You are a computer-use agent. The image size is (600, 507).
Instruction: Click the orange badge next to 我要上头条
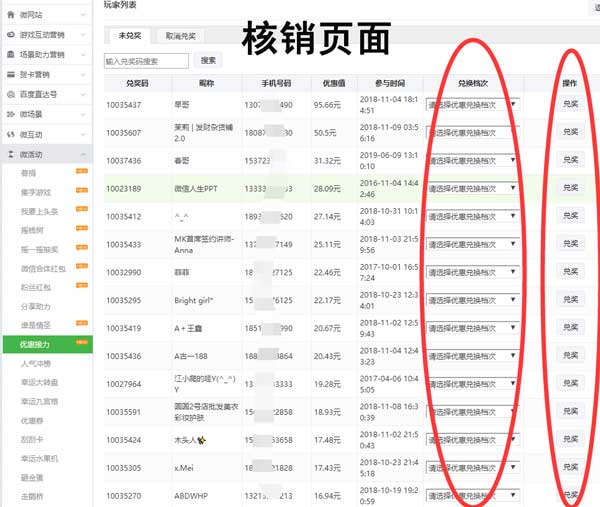(x=82, y=209)
